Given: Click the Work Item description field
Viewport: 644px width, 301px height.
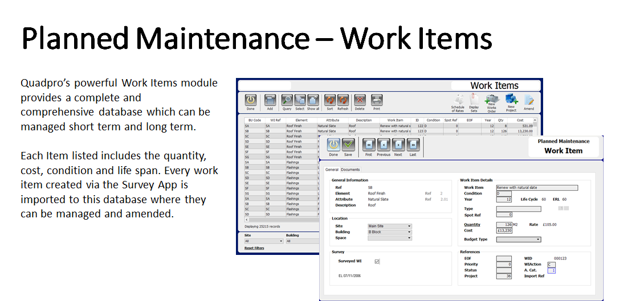Looking at the screenshot, I should click(537, 188).
